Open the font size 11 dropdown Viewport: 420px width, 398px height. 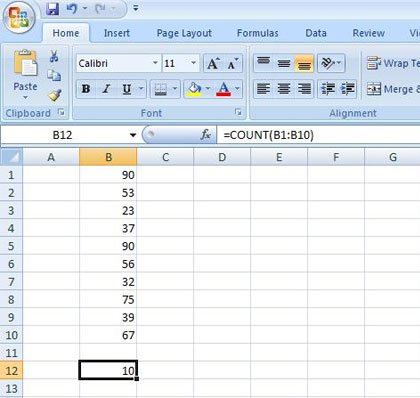point(193,63)
